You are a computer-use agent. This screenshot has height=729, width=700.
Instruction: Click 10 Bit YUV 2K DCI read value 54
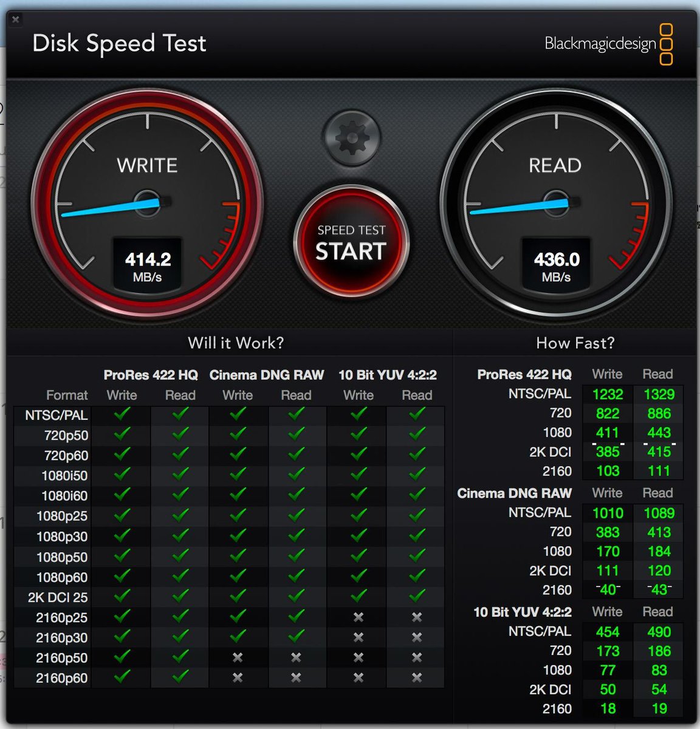point(659,690)
